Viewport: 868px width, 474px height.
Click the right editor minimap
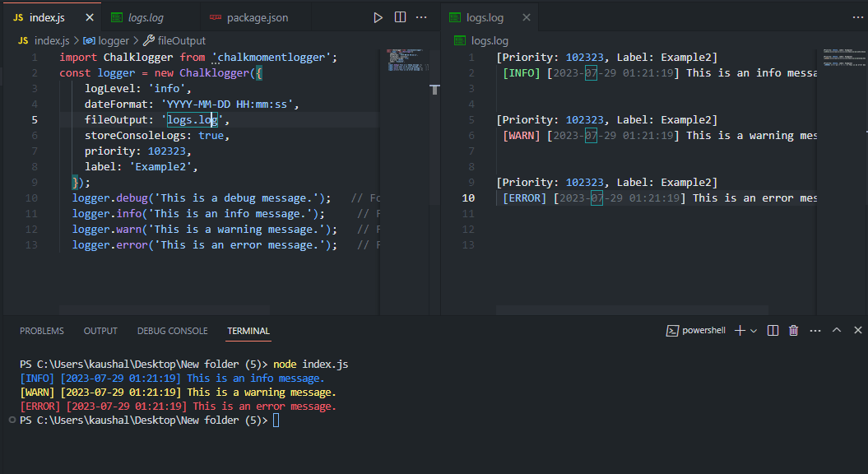[x=843, y=58]
